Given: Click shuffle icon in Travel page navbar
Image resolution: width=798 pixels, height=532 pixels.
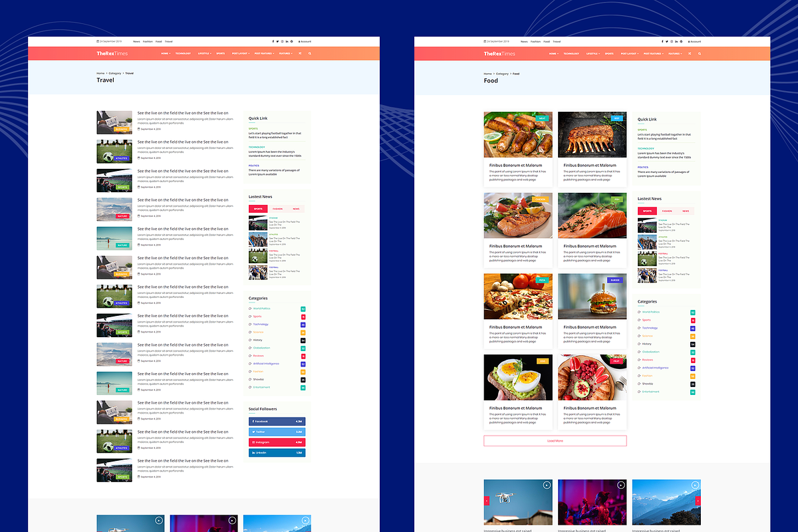Looking at the screenshot, I should coord(300,53).
